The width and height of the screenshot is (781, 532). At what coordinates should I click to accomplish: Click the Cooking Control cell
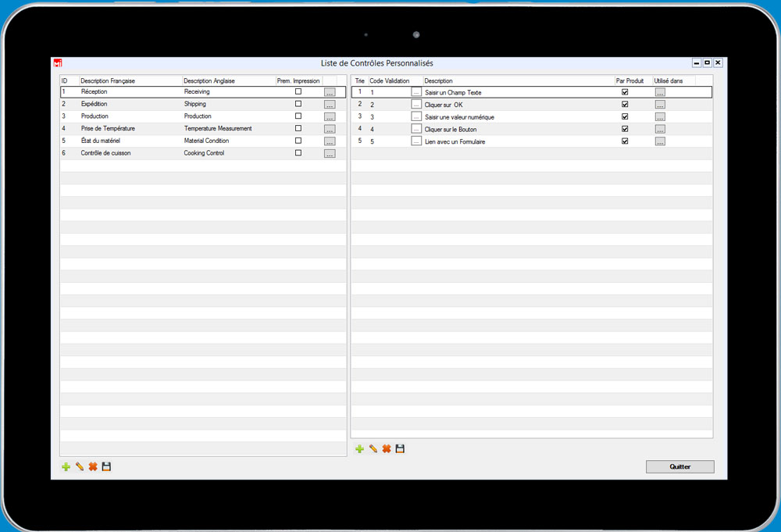pos(204,153)
